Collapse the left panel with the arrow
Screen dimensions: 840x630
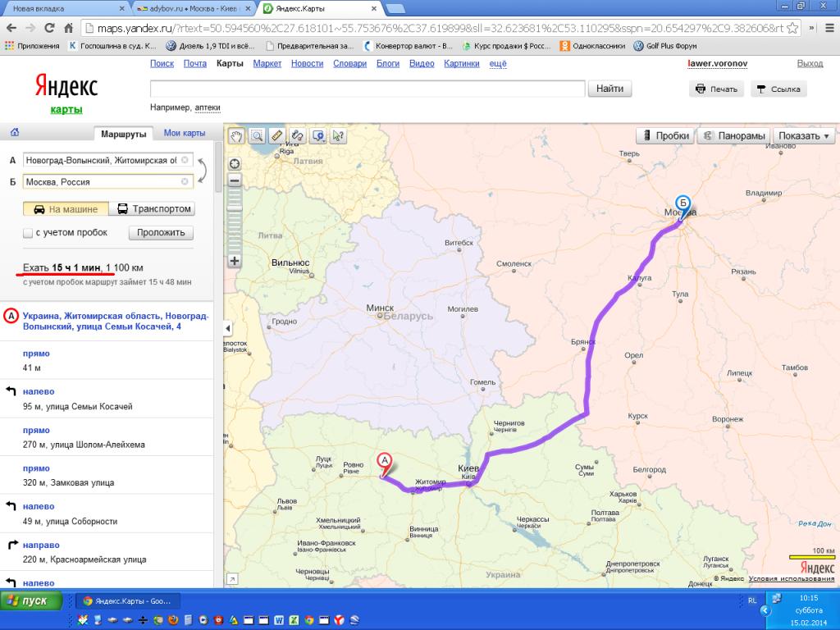coord(228,328)
